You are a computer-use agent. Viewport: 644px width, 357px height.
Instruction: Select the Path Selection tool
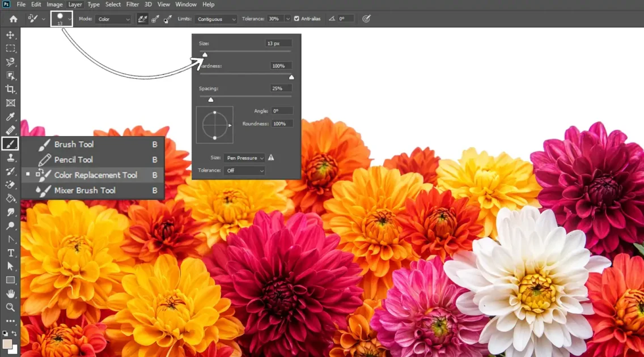pyautogui.click(x=10, y=267)
